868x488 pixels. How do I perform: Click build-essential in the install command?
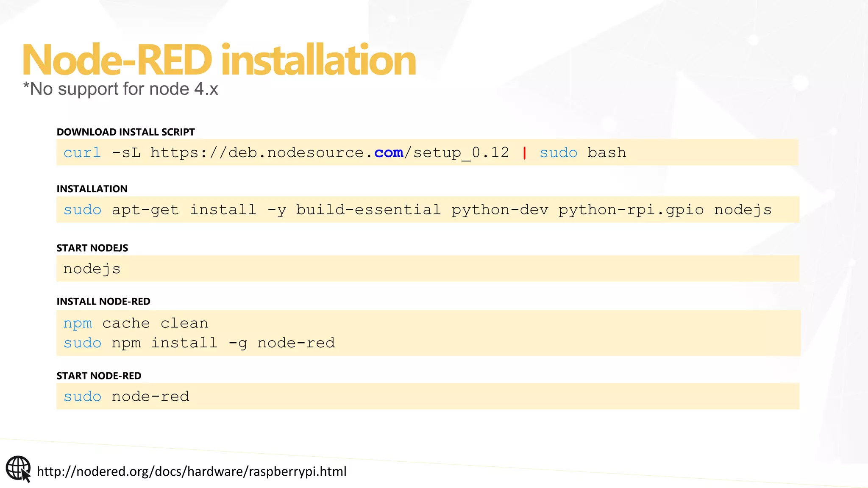coord(368,210)
